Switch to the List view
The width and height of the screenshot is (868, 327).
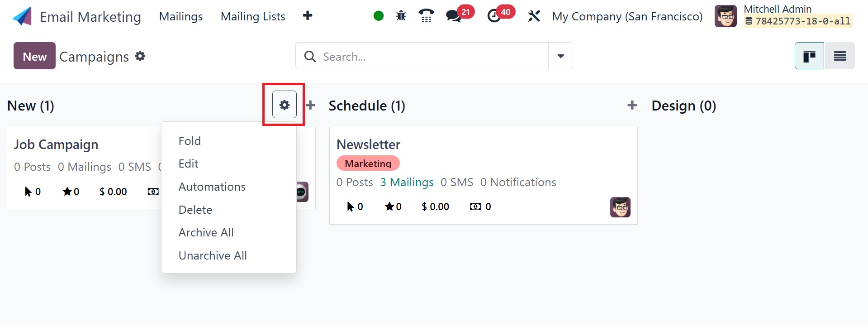840,56
